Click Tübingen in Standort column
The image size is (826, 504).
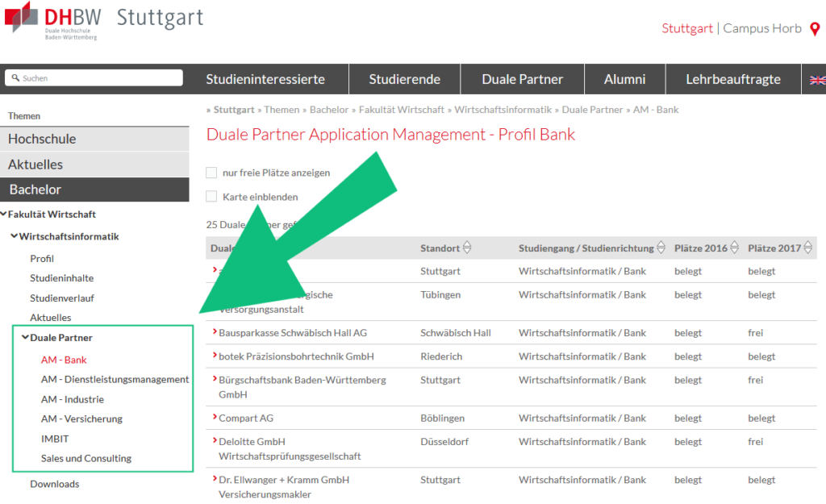click(x=440, y=295)
